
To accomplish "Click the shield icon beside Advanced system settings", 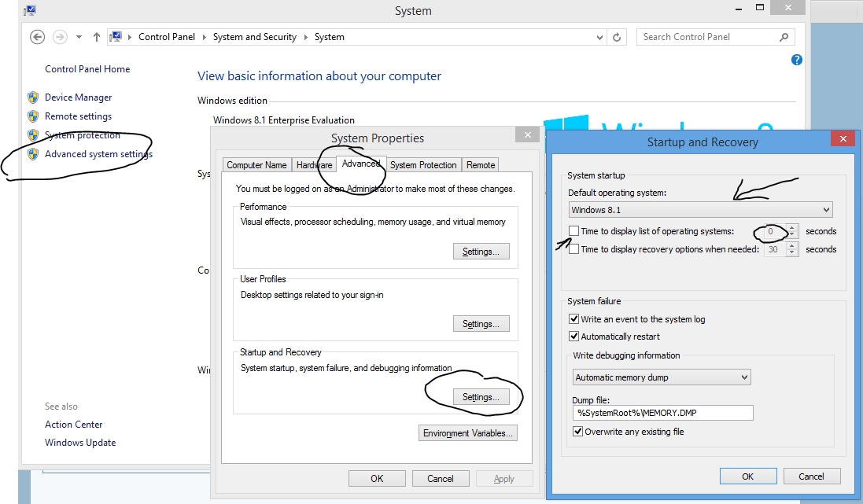I will (33, 154).
